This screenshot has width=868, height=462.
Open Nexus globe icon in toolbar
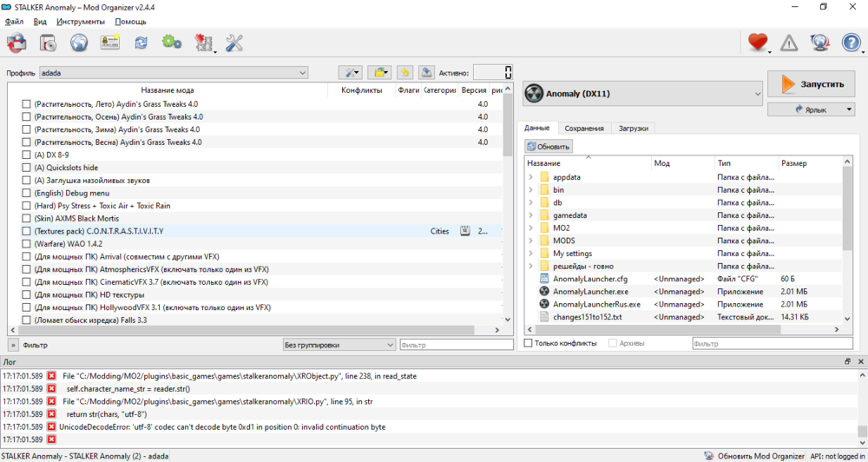(79, 43)
